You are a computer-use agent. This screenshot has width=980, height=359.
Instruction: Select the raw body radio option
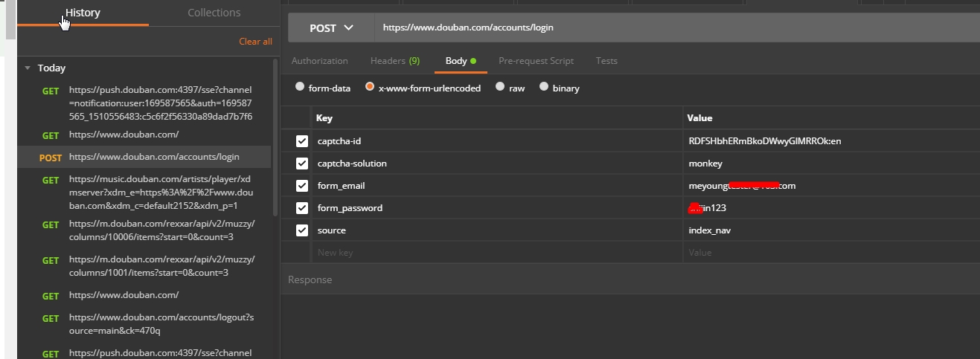coord(500,87)
